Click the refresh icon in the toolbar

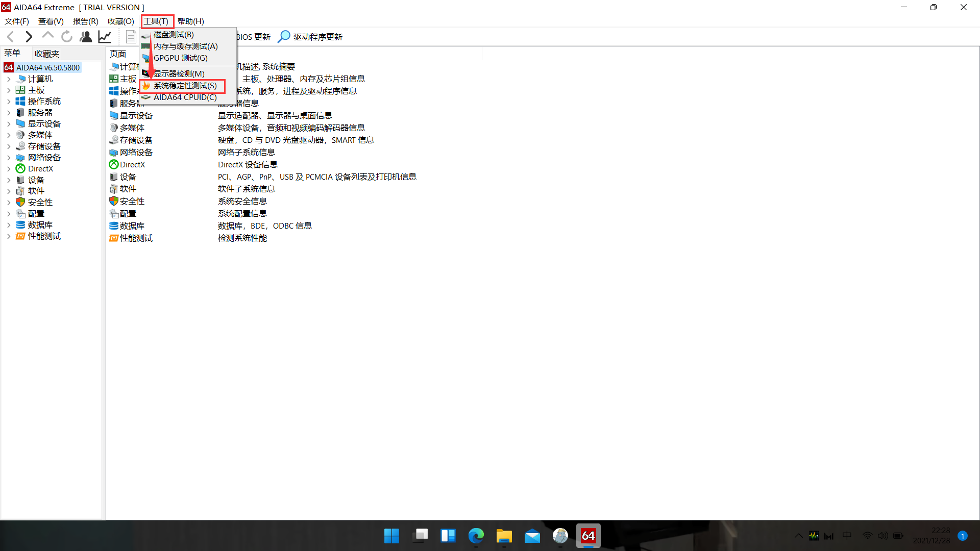pyautogui.click(x=66, y=36)
